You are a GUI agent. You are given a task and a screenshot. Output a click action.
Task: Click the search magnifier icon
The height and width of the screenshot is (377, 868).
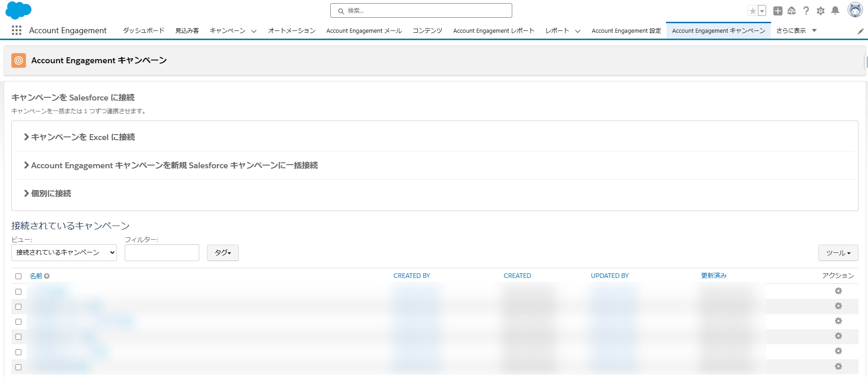(x=341, y=11)
